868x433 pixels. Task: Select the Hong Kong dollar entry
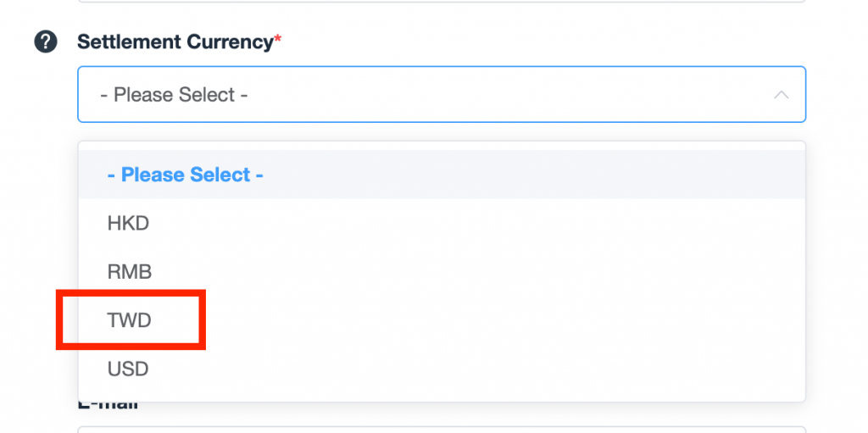pyautogui.click(x=442, y=223)
